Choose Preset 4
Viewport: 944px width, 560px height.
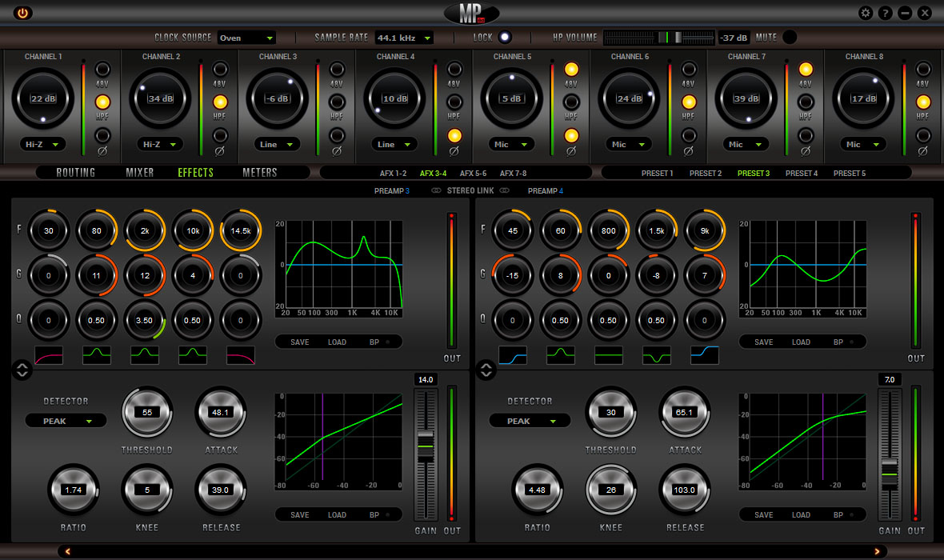click(x=802, y=174)
